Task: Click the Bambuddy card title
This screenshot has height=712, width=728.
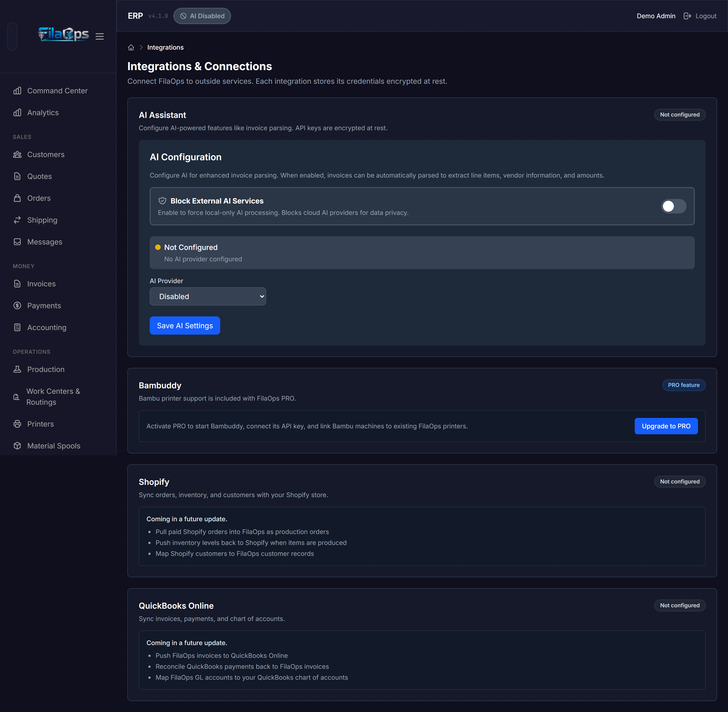Action: point(160,385)
